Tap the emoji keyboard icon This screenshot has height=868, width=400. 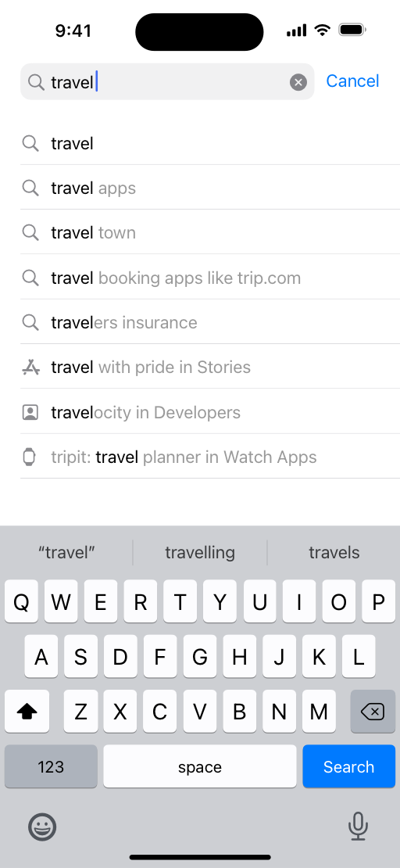tap(42, 827)
